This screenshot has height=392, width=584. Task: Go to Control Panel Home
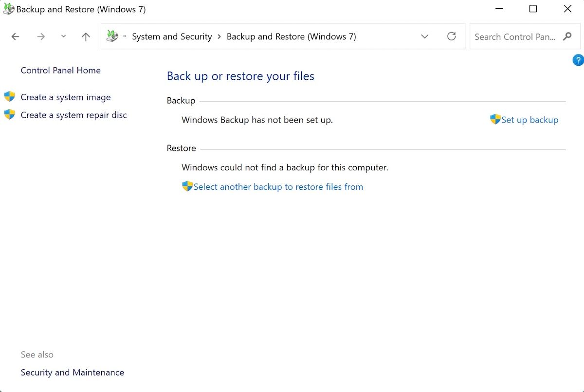pyautogui.click(x=60, y=70)
